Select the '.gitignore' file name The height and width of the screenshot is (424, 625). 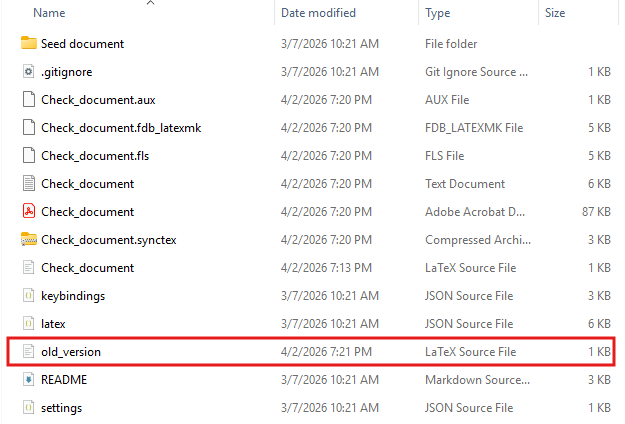pos(67,72)
